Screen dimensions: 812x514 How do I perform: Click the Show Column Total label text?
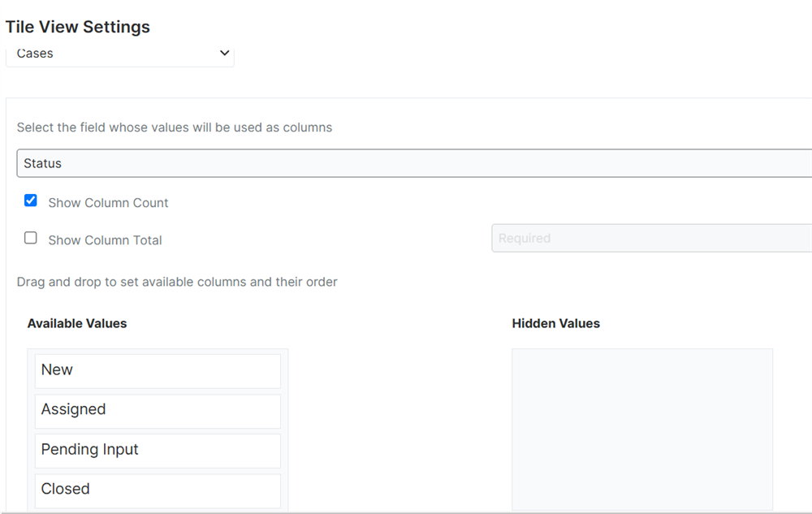pos(105,240)
